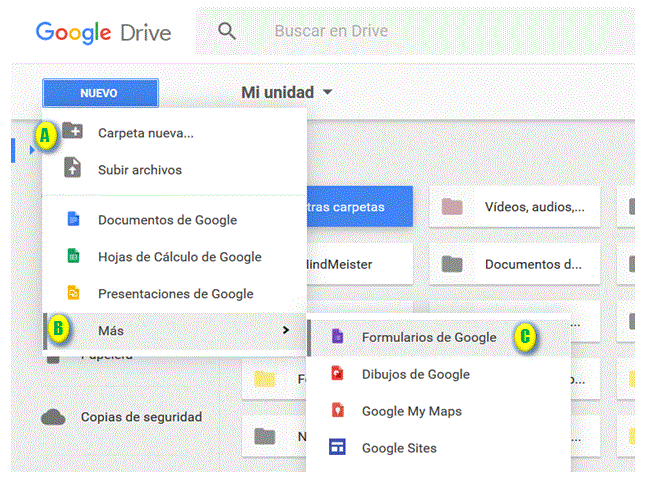Click the blue NUEVO button

point(100,93)
